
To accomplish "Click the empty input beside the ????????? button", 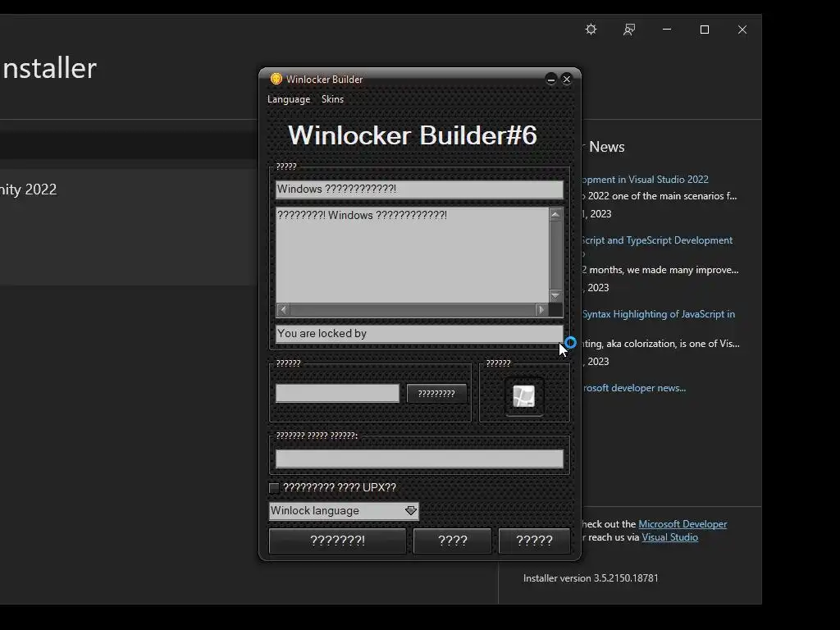I will pyautogui.click(x=337, y=393).
